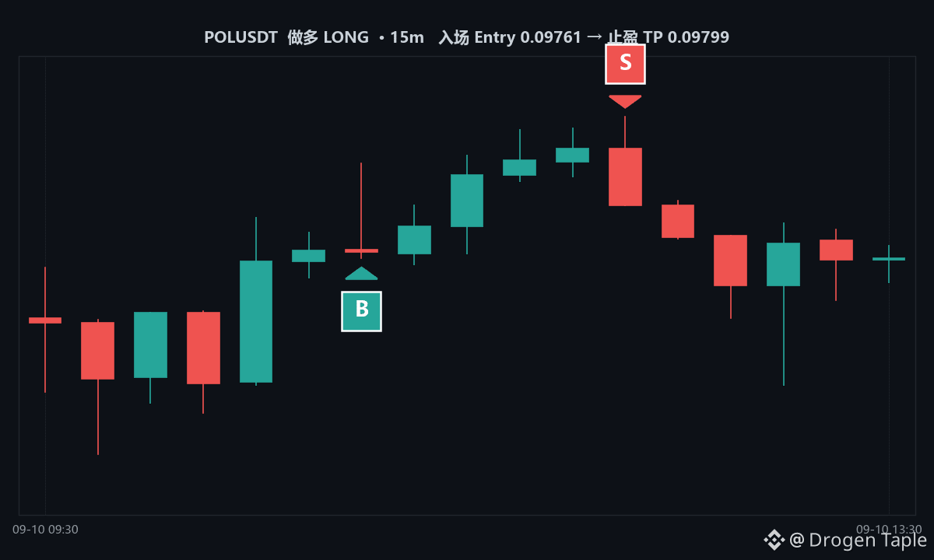This screenshot has height=560, width=934.
Task: Click the green candle just left of the S candle
Action: tap(572, 155)
